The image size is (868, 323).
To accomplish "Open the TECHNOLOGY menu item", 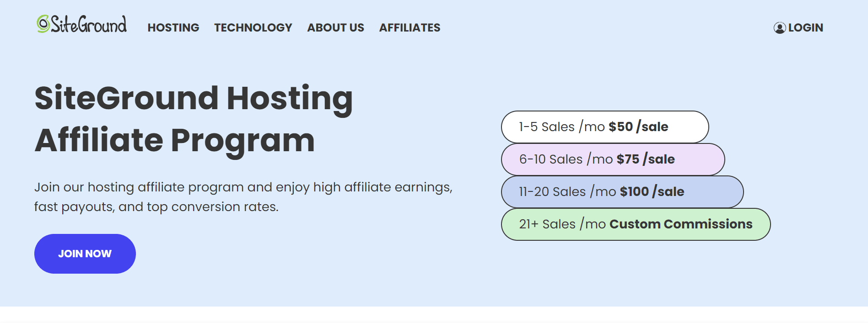I will pos(253,28).
